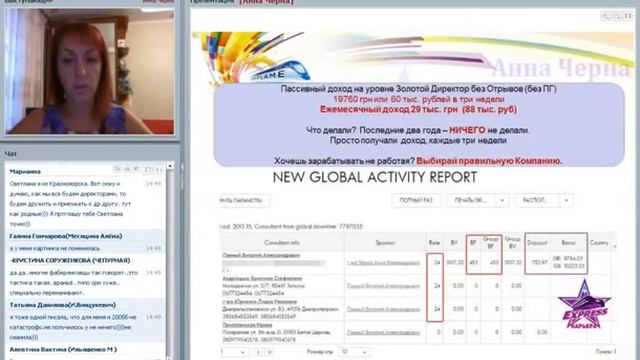Open the second-row consultant link above 0677324454 number
Image resolution: width=640 pixels, height=360 pixels.
click(262, 278)
